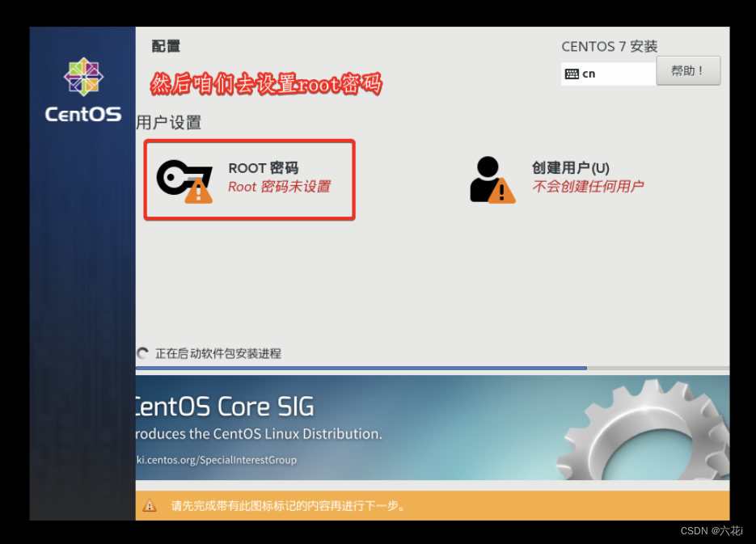
Task: Click 'roduces the CentOS Linux Distribution' text
Action: (x=259, y=433)
